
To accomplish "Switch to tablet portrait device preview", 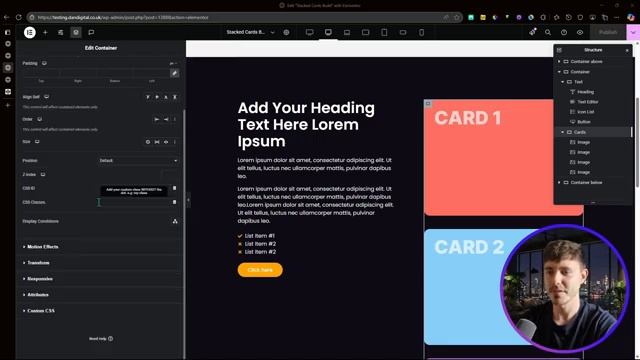I will point(384,32).
